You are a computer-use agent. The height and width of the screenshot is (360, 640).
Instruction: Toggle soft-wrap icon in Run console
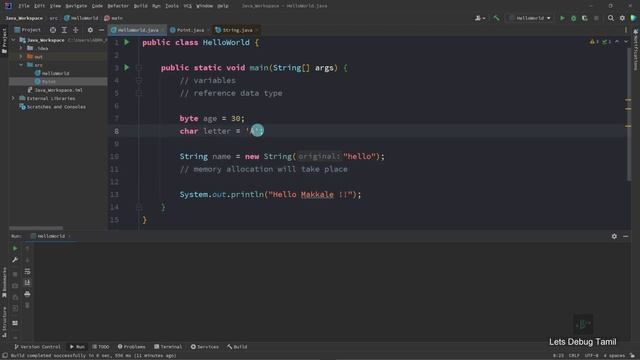[x=27, y=271]
